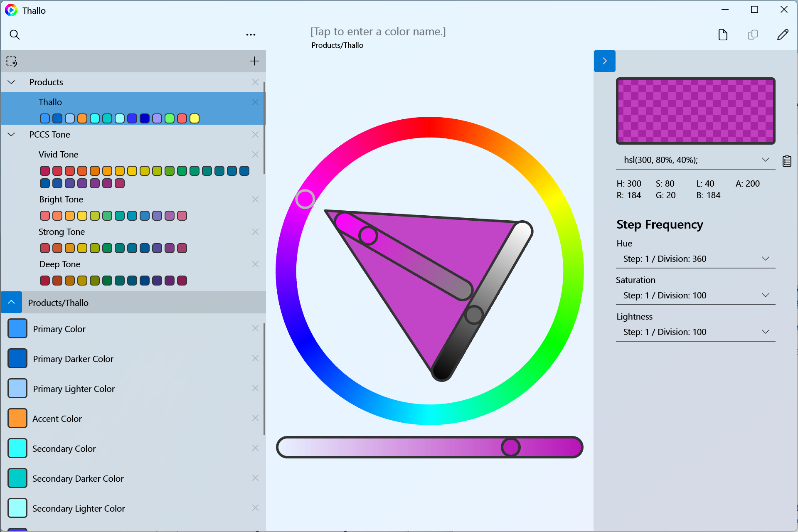Delete Primary Lighter Color entry with X

click(255, 388)
